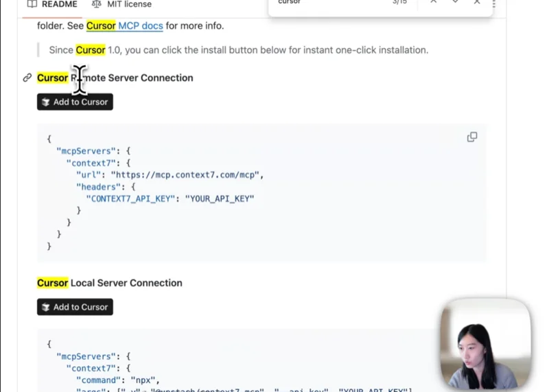Click the "Cursor Local Server Connection" heading

[110, 283]
